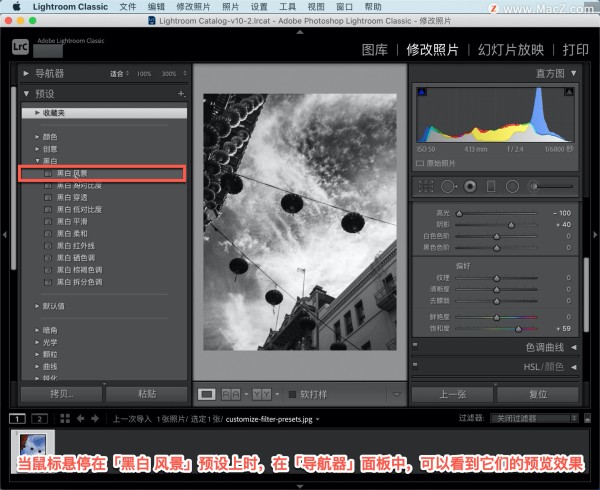Screen dimensions: 600x490
Task: Collapse the 黑白 preset group
Action: 36,160
